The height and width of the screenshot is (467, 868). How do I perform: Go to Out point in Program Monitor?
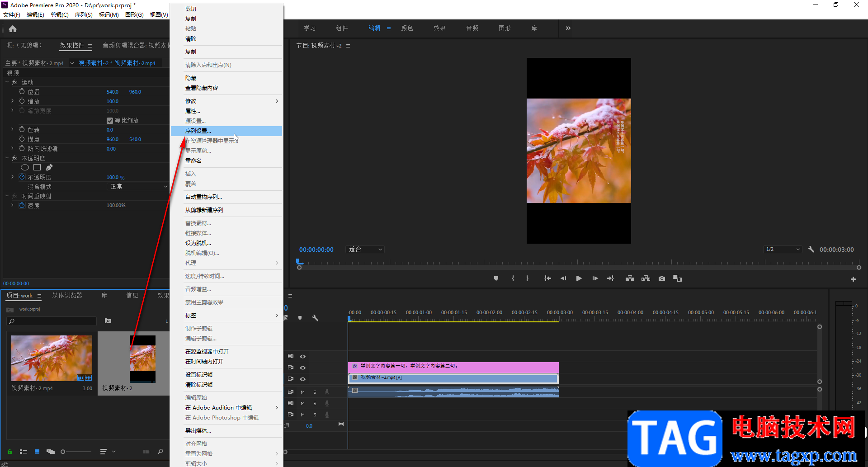click(610, 278)
